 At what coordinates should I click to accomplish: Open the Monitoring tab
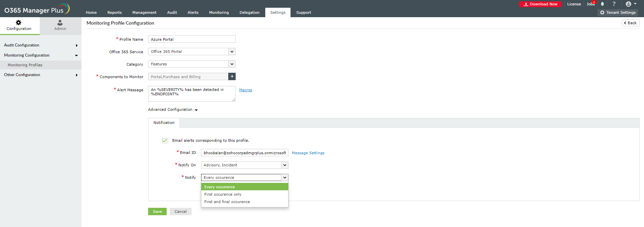click(219, 12)
